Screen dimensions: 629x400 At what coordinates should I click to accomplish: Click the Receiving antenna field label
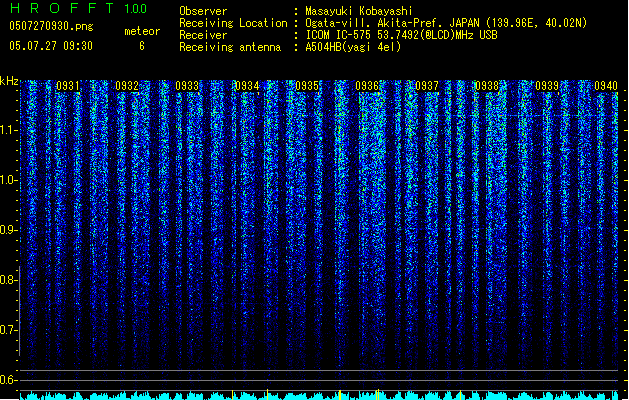(230, 47)
